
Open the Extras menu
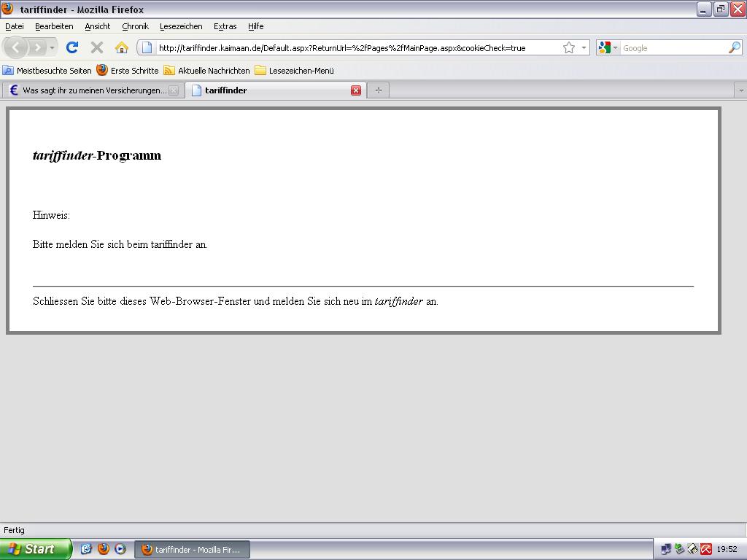coord(225,26)
